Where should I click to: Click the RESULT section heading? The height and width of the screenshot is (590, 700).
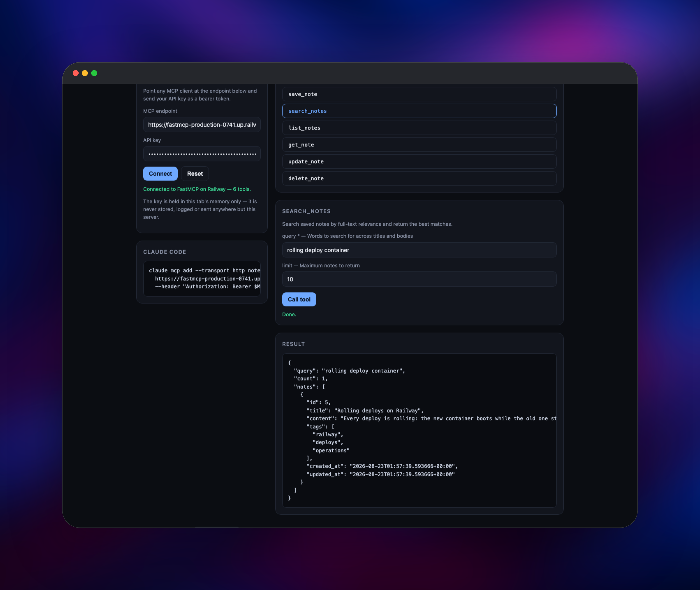click(x=293, y=344)
